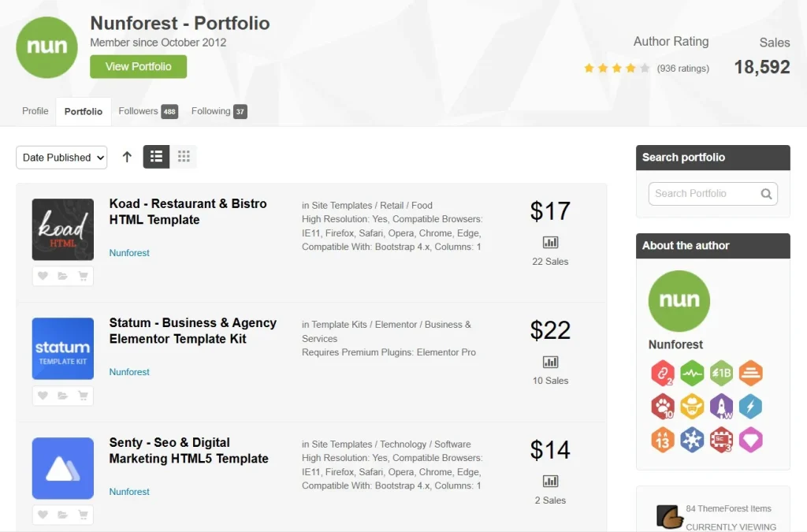Switch to grid view layout

click(x=184, y=156)
